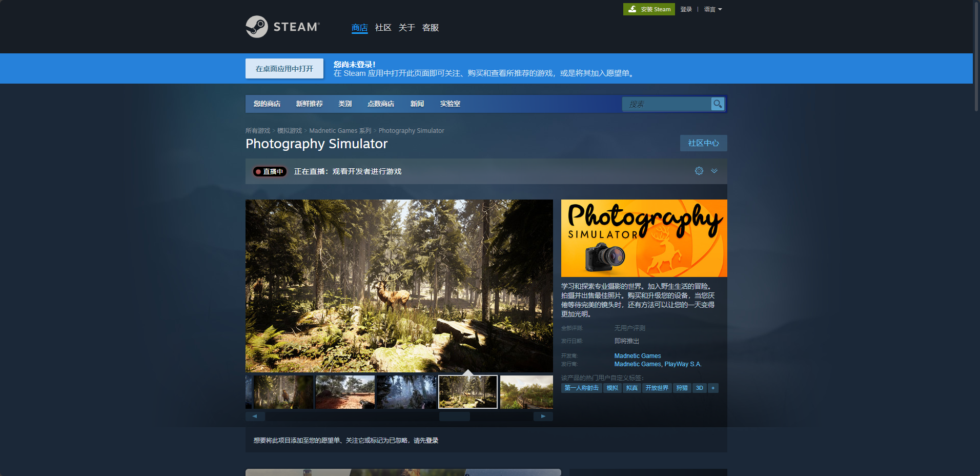980x476 pixels.
Task: Click the 开放世界 tag
Action: click(657, 388)
